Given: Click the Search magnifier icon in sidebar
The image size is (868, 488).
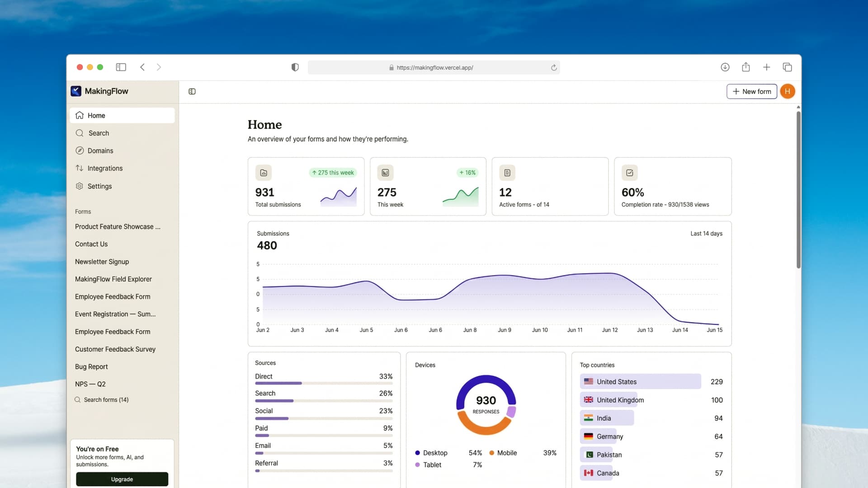Looking at the screenshot, I should (x=80, y=133).
